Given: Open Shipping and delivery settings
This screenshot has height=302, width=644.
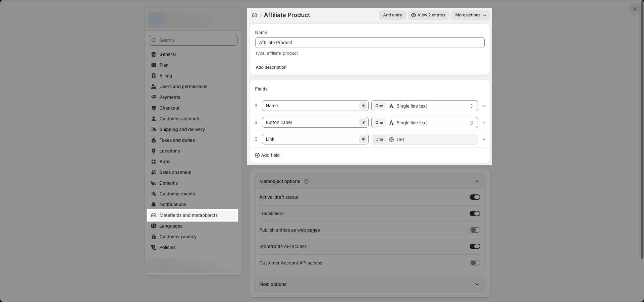Looking at the screenshot, I should click(182, 129).
